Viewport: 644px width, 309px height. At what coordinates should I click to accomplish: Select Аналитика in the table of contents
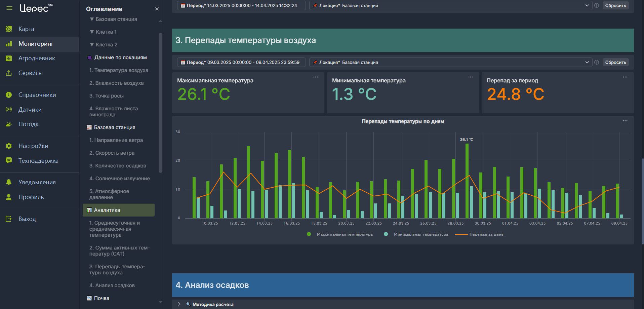pyautogui.click(x=107, y=210)
